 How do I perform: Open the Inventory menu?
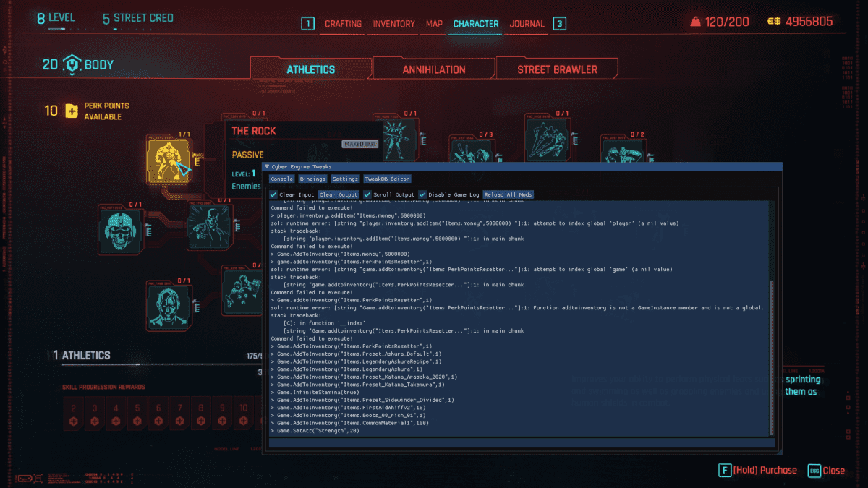pos(394,24)
